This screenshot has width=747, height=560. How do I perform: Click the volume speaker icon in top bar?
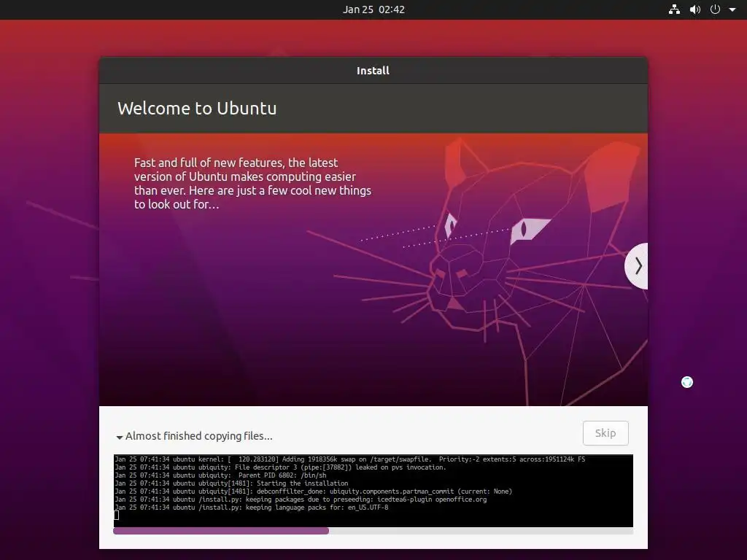pos(695,9)
